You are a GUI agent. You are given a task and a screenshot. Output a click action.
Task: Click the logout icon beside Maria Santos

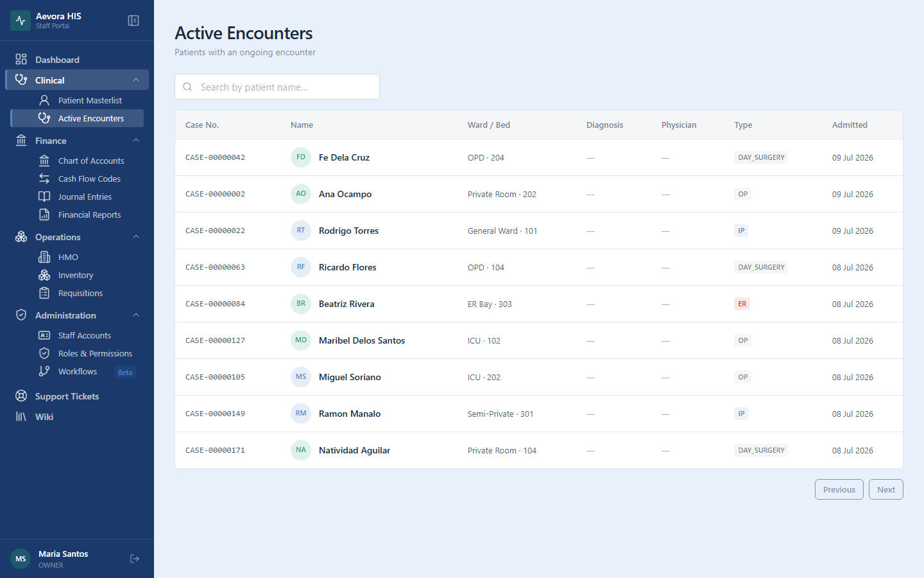[x=135, y=559]
